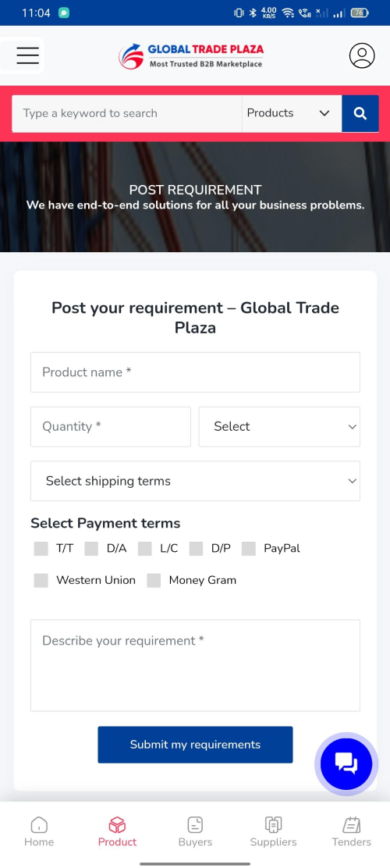Click the Describe your requirement text area

click(x=195, y=665)
